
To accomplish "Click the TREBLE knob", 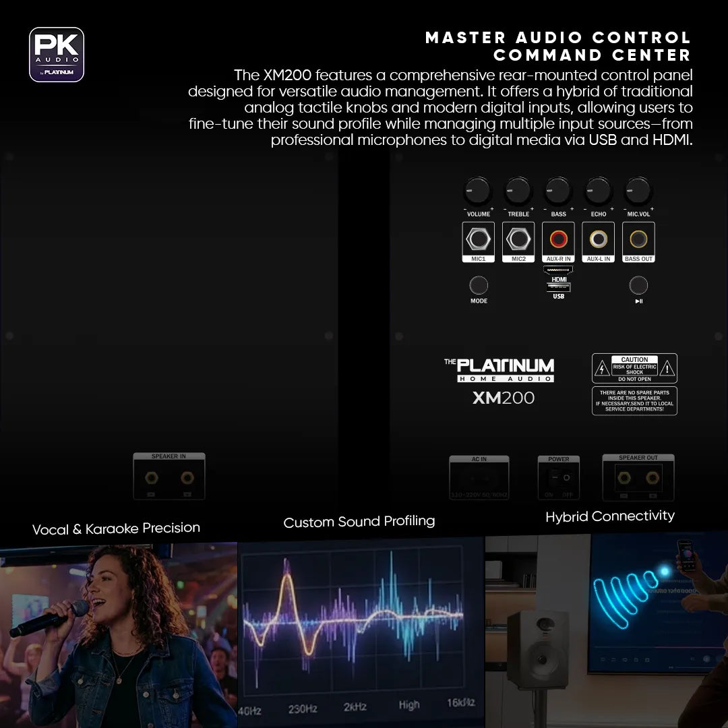I will point(518,191).
